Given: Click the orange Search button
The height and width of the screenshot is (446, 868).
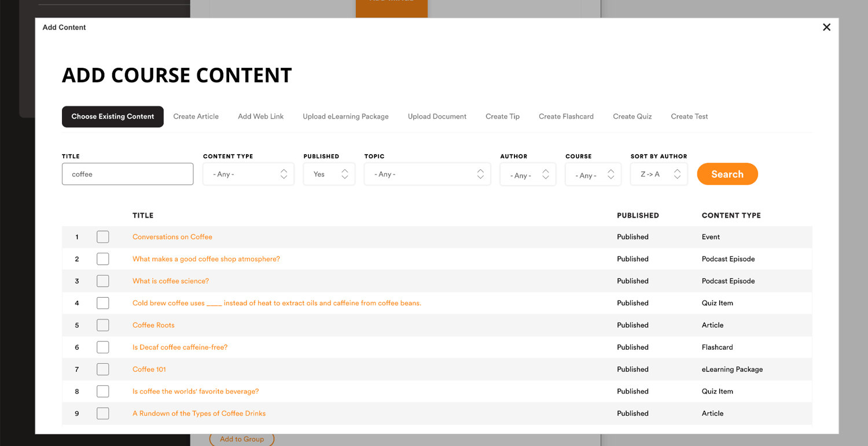Looking at the screenshot, I should (x=727, y=174).
